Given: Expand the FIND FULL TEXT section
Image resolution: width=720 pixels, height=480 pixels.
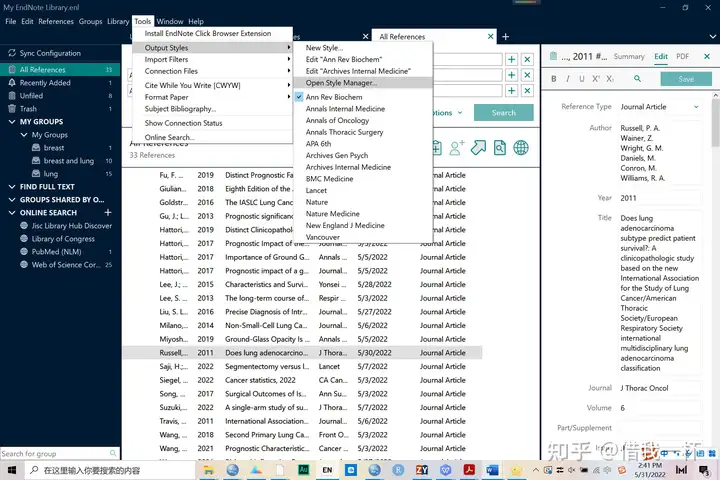Looking at the screenshot, I should click(x=11, y=187).
